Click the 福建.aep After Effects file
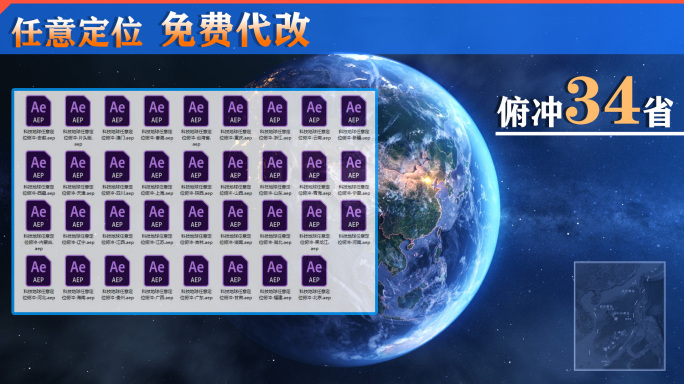Viewport: 684px width, 384px height. click(x=275, y=271)
